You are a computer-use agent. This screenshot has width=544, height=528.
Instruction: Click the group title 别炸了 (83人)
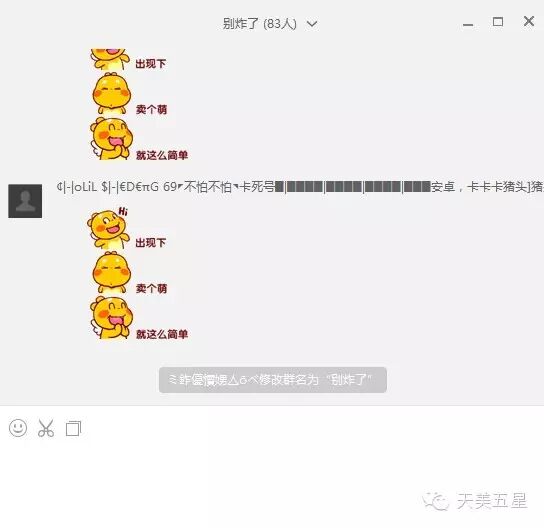[x=260, y=24]
